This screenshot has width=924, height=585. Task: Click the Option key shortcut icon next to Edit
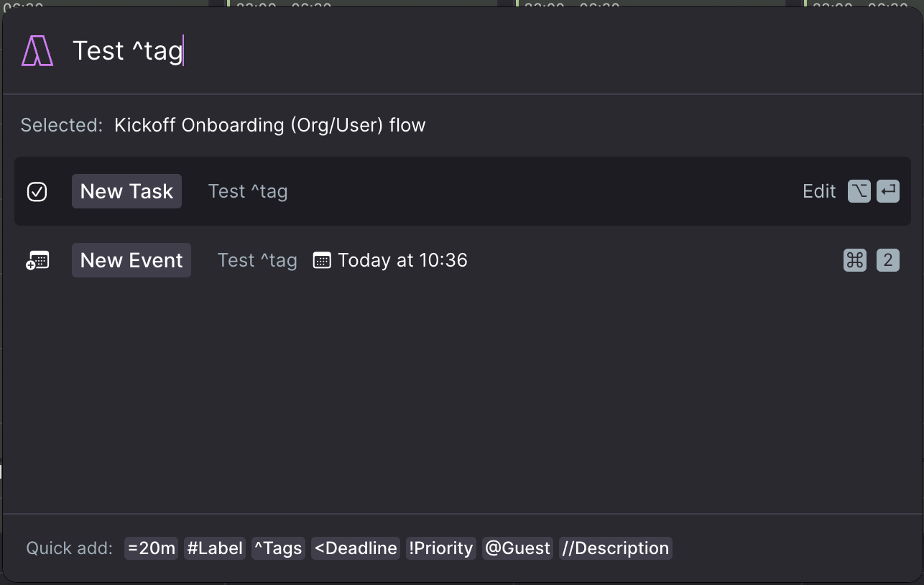[859, 191]
